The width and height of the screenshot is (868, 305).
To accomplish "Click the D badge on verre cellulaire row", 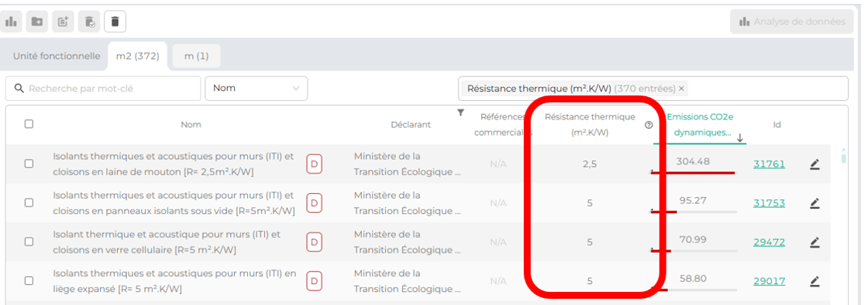I will pyautogui.click(x=315, y=242).
